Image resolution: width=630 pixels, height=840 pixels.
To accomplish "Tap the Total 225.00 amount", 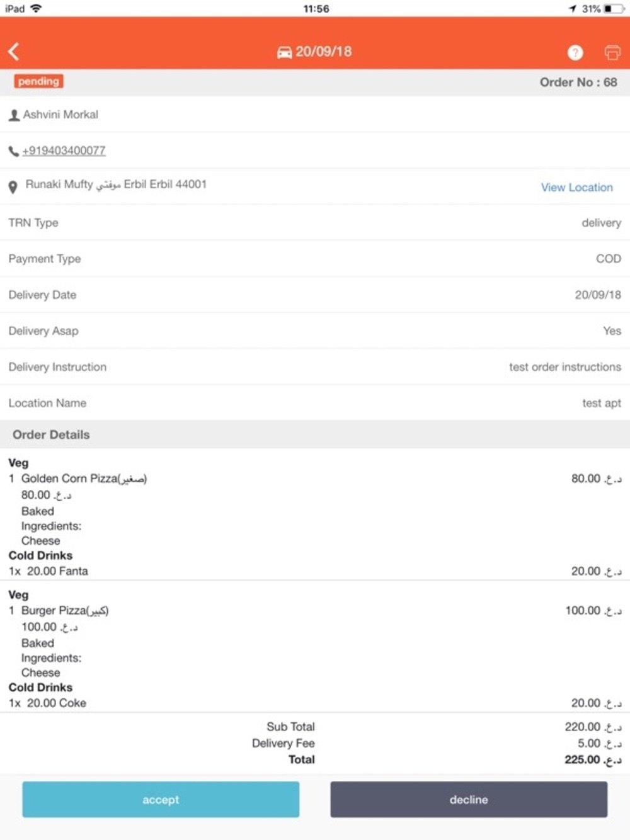I will pyautogui.click(x=593, y=759).
